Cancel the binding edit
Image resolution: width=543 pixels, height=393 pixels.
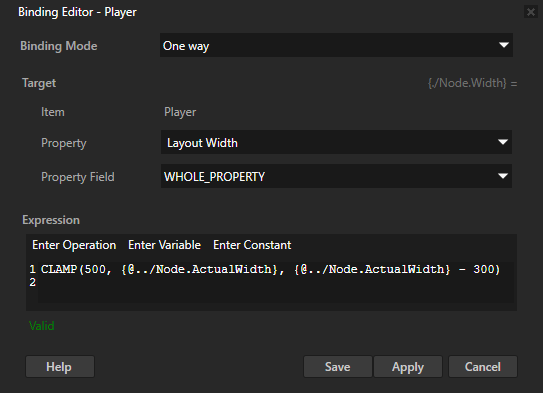click(483, 367)
